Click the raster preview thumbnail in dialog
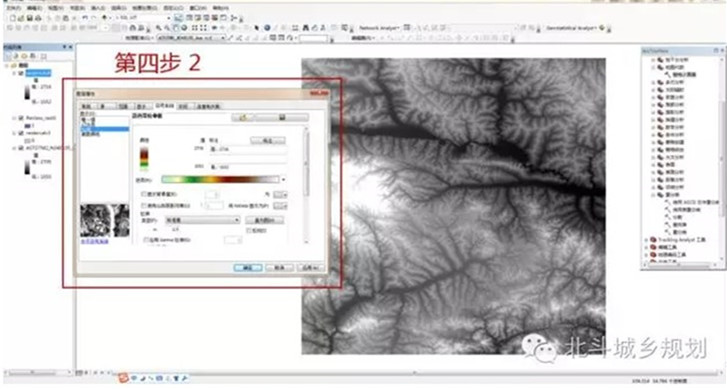The image size is (727, 390). pyautogui.click(x=105, y=220)
